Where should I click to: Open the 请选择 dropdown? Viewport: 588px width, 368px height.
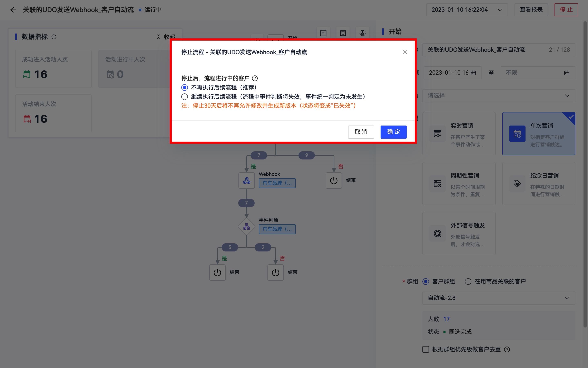[499, 96]
